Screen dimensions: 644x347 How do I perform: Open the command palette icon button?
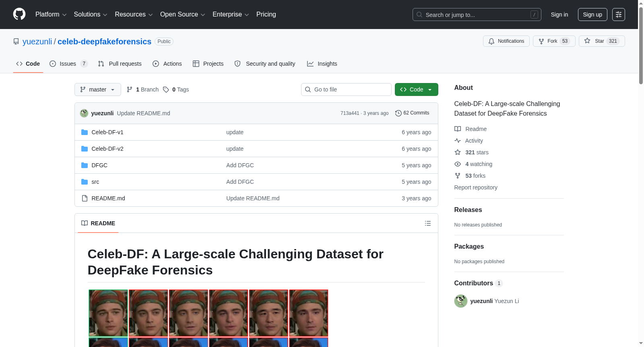coord(619,15)
